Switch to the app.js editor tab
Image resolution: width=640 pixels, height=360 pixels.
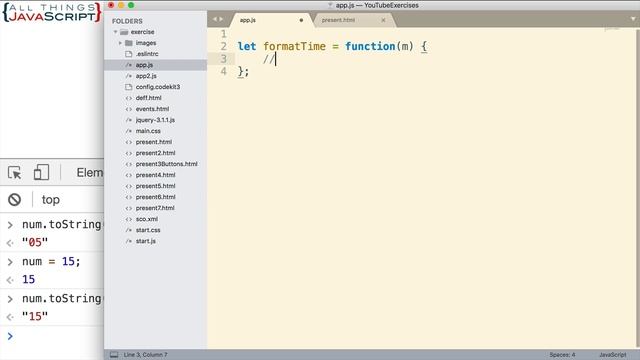click(248, 20)
